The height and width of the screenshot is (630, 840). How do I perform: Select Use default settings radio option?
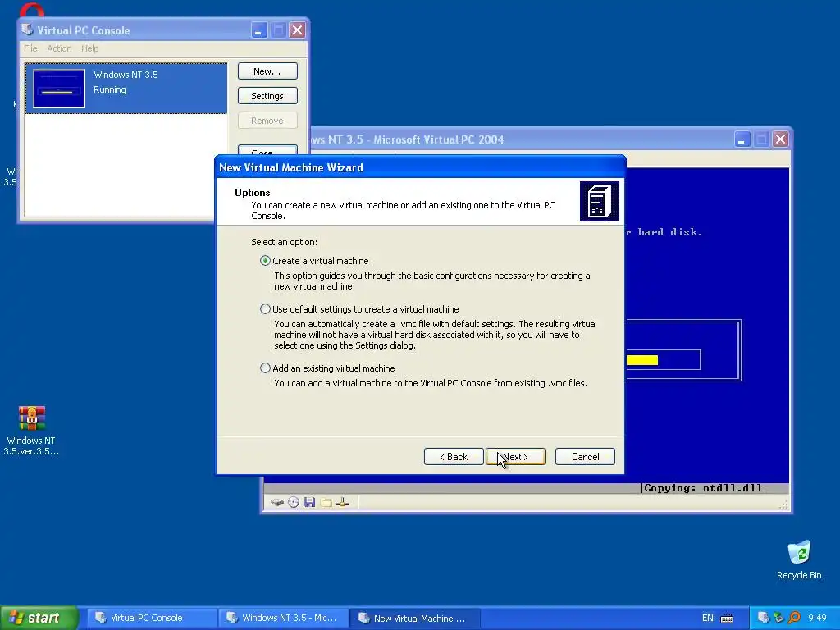[265, 309]
